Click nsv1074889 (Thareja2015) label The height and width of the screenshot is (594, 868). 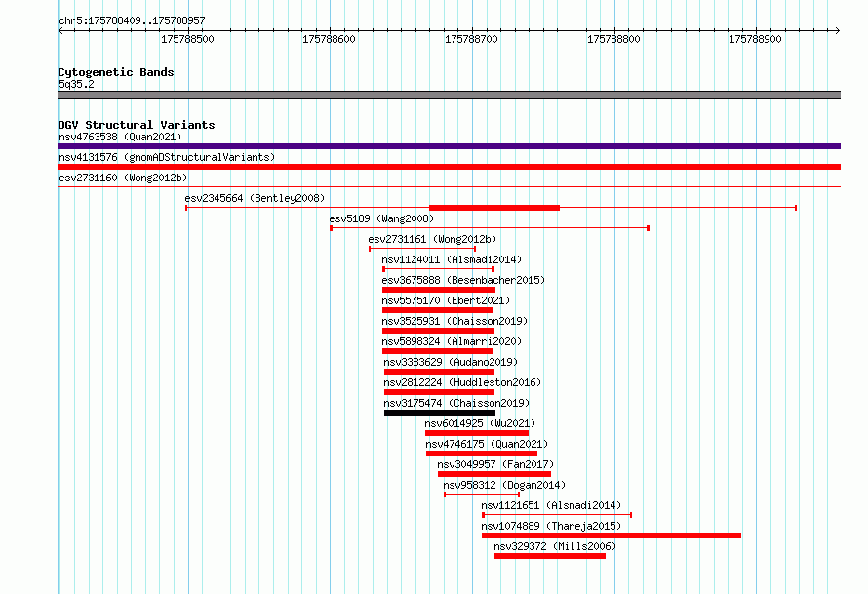(x=551, y=526)
